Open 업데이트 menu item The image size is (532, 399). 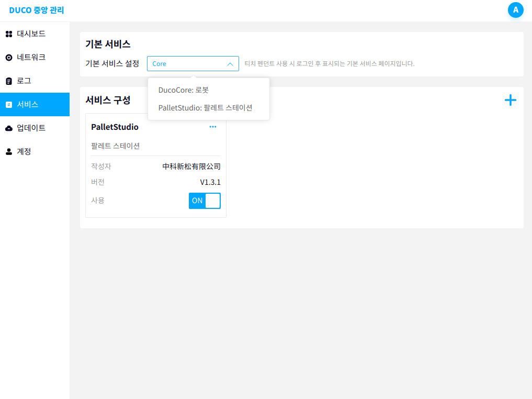(x=35, y=128)
